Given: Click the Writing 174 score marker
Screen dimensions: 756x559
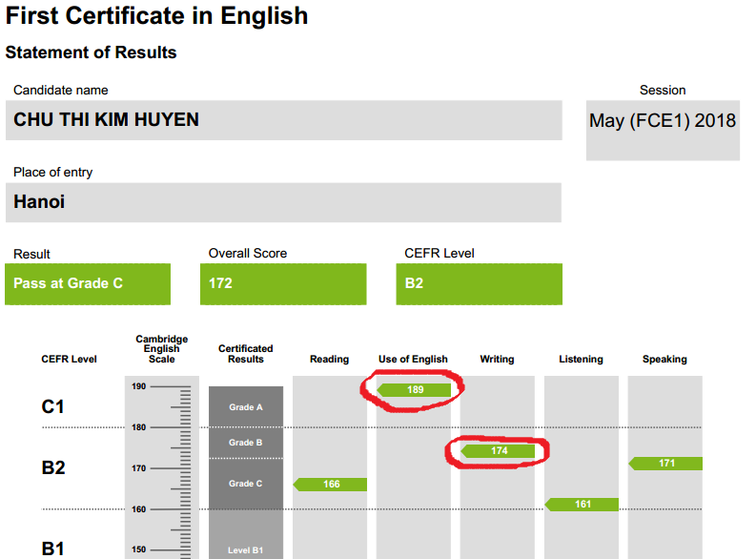Looking at the screenshot, I should [499, 451].
